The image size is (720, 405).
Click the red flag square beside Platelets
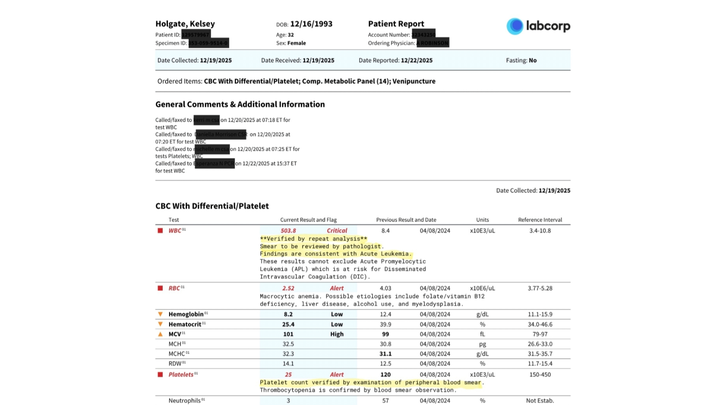pos(160,375)
